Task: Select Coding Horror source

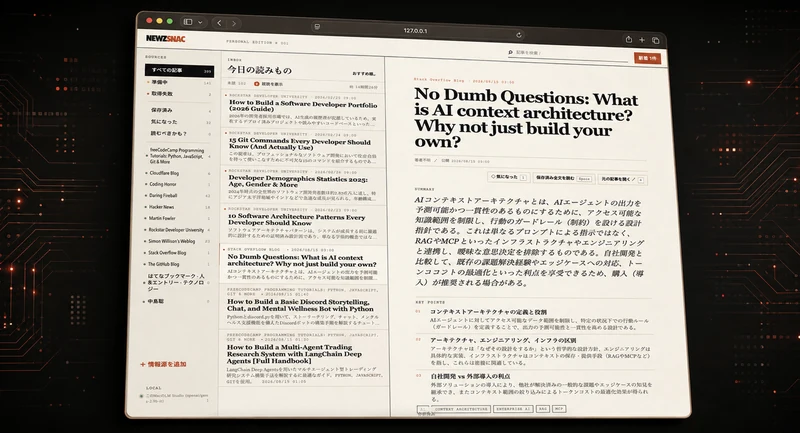Action: [178, 185]
